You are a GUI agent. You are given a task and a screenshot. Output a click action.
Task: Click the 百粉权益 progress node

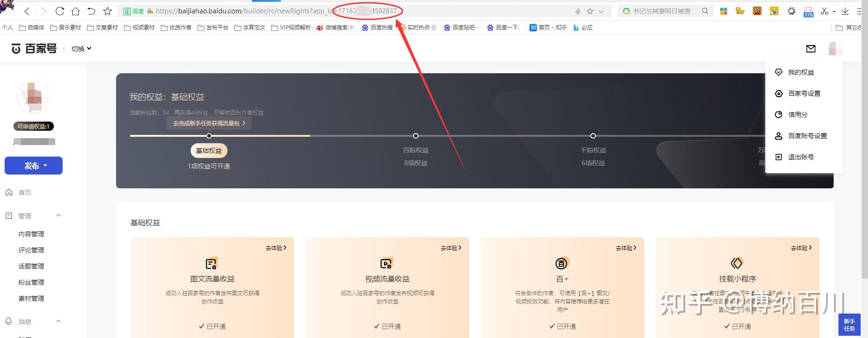click(x=416, y=136)
